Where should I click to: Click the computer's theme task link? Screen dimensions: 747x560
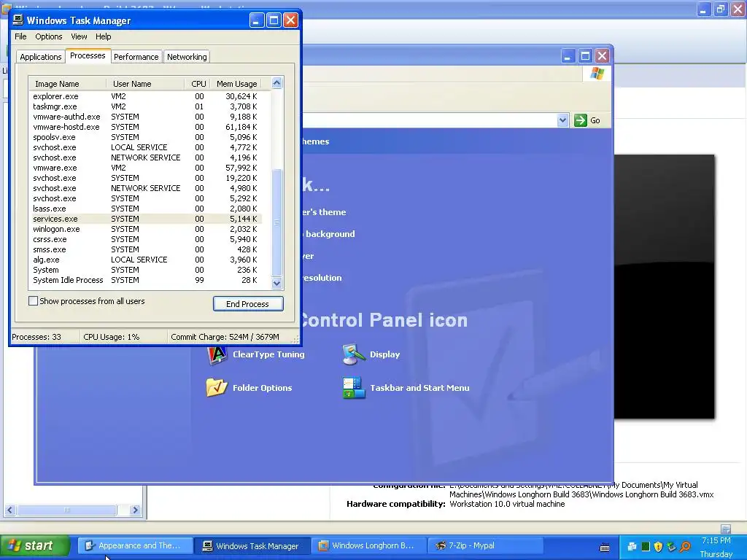pos(324,212)
